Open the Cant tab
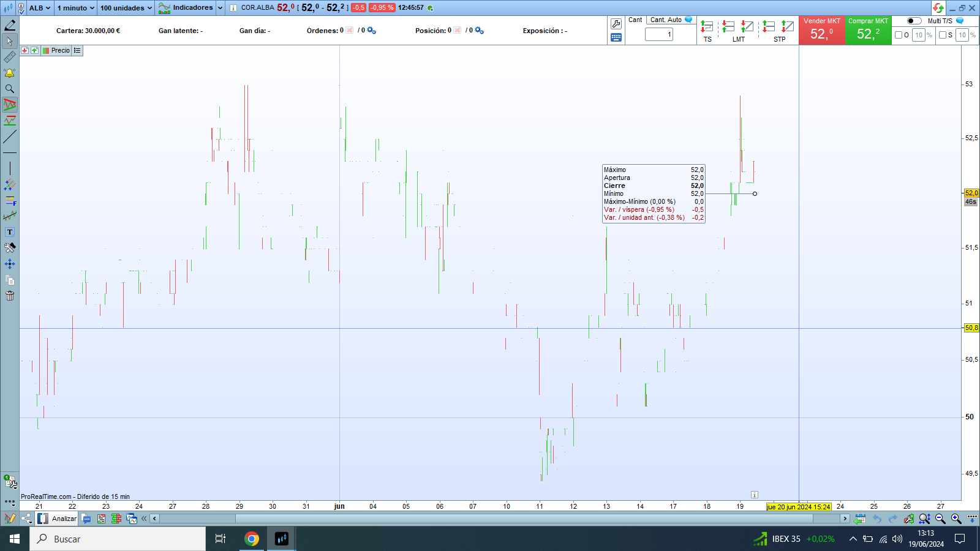Screen dimensions: 980x551 tap(635, 20)
